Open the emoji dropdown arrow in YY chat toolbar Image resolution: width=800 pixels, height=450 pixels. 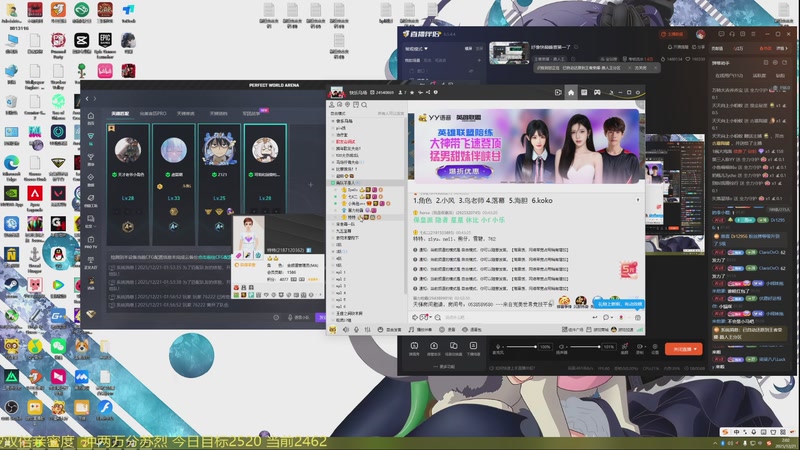(x=431, y=317)
